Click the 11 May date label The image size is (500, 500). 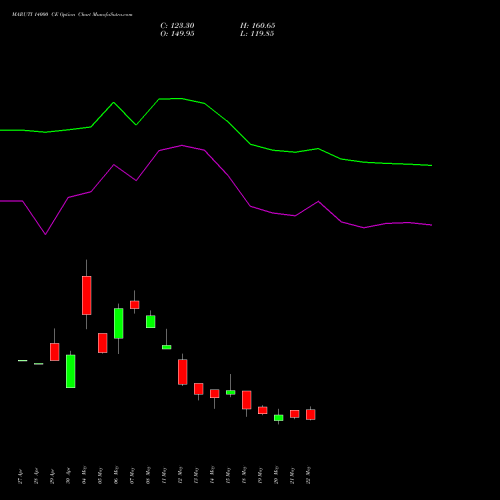pyautogui.click(x=164, y=475)
